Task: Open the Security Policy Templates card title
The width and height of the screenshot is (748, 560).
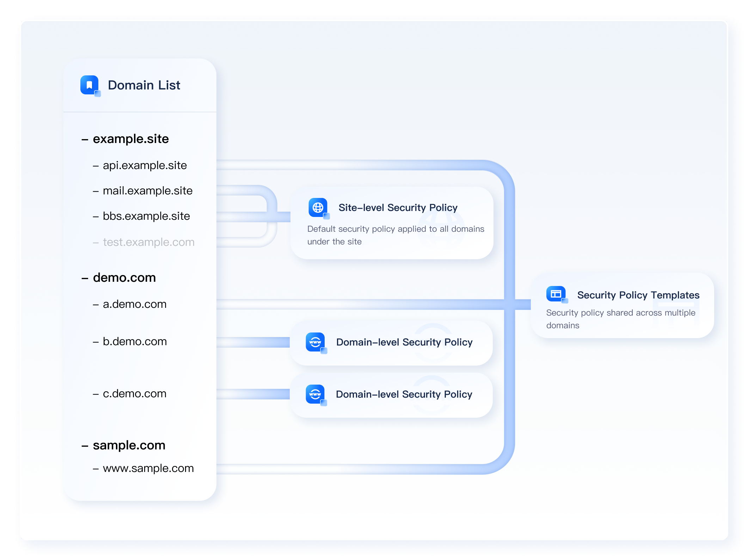Action: click(638, 295)
